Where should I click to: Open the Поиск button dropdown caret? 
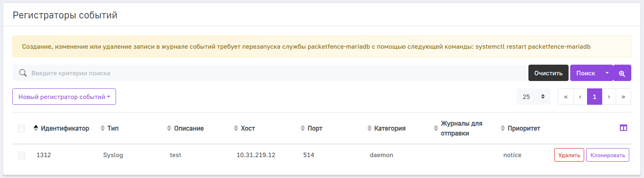(x=607, y=73)
